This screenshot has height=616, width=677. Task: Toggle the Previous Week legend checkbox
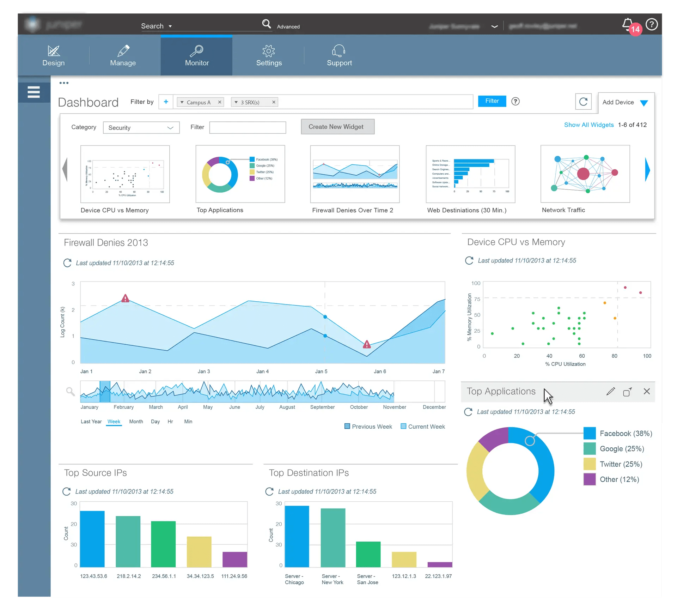pos(347,426)
